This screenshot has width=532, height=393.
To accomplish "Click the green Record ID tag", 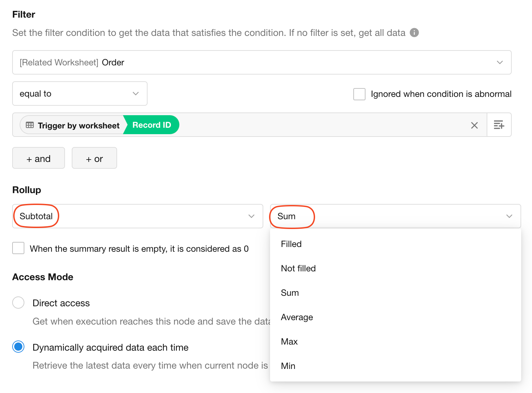I will click(152, 125).
